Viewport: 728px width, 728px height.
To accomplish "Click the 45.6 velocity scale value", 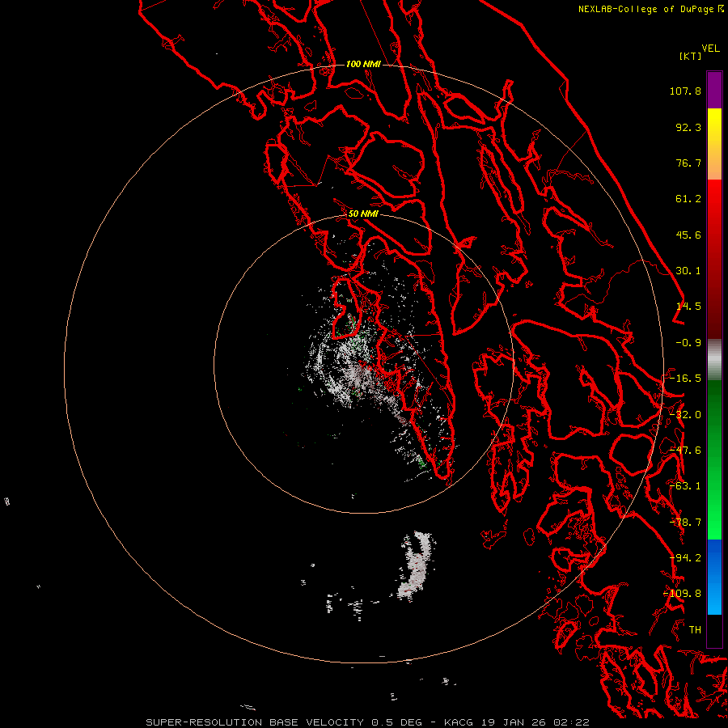I will pos(688,235).
